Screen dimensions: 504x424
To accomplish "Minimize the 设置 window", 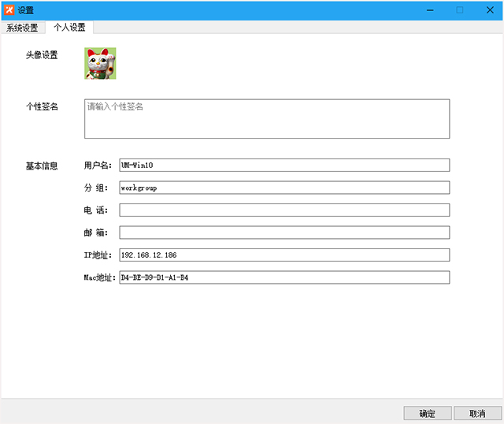I will pos(430,10).
